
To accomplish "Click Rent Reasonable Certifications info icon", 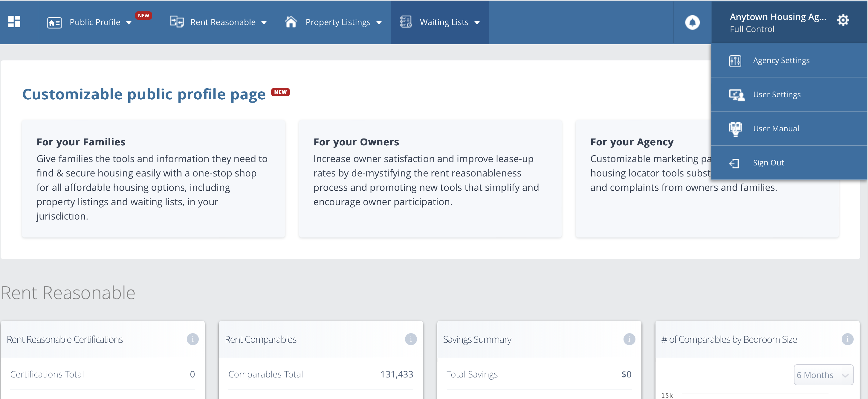I will 192,339.
